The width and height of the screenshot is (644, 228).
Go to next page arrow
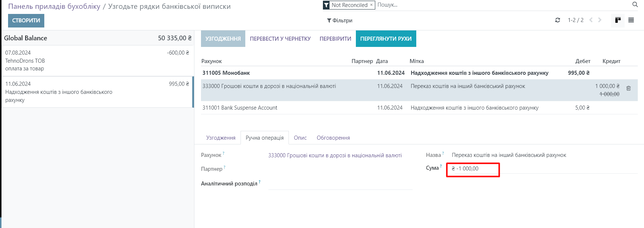(600, 20)
